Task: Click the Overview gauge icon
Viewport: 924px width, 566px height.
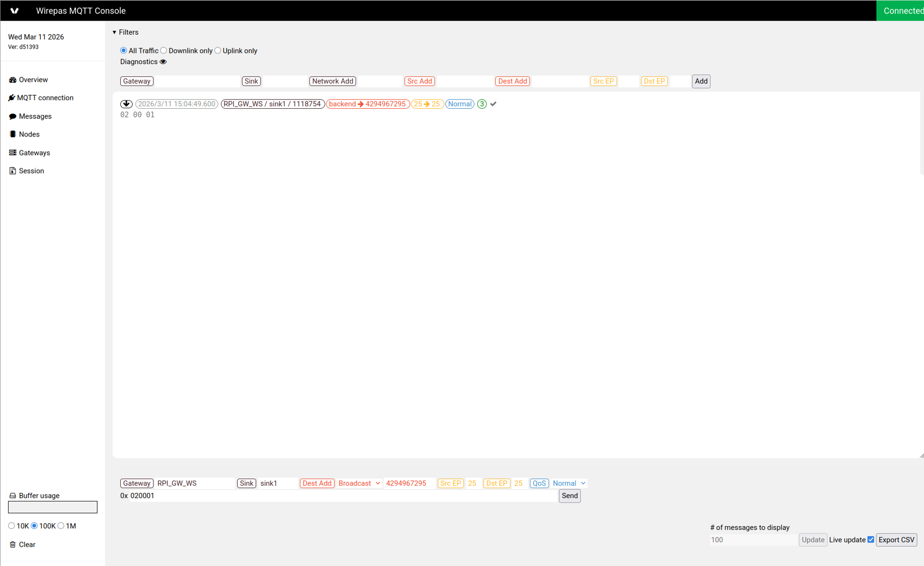Action: point(13,80)
